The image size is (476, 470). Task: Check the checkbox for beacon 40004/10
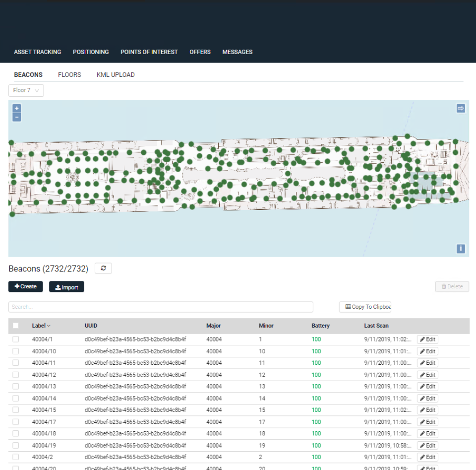pos(15,351)
